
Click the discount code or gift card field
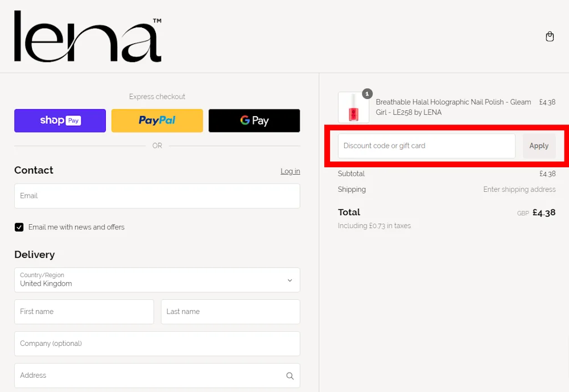coord(426,146)
